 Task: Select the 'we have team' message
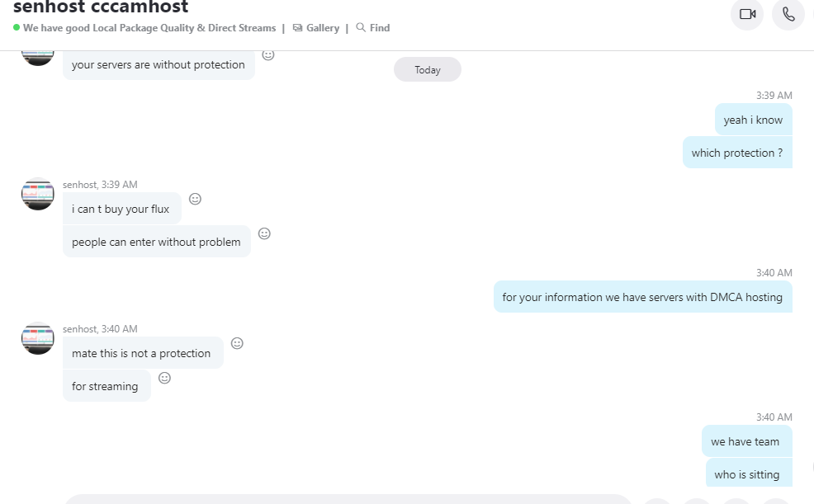746,441
